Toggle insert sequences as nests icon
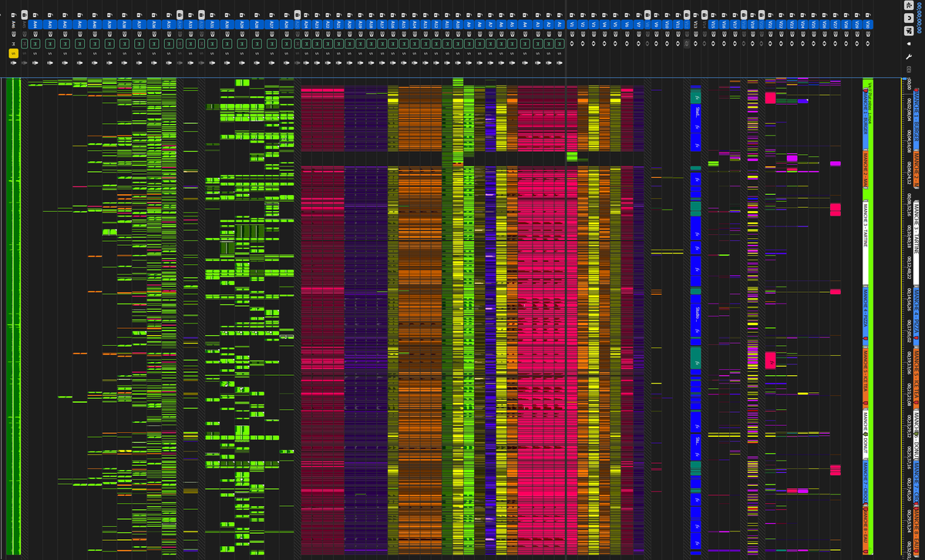Image resolution: width=925 pixels, height=560 pixels. click(x=909, y=5)
